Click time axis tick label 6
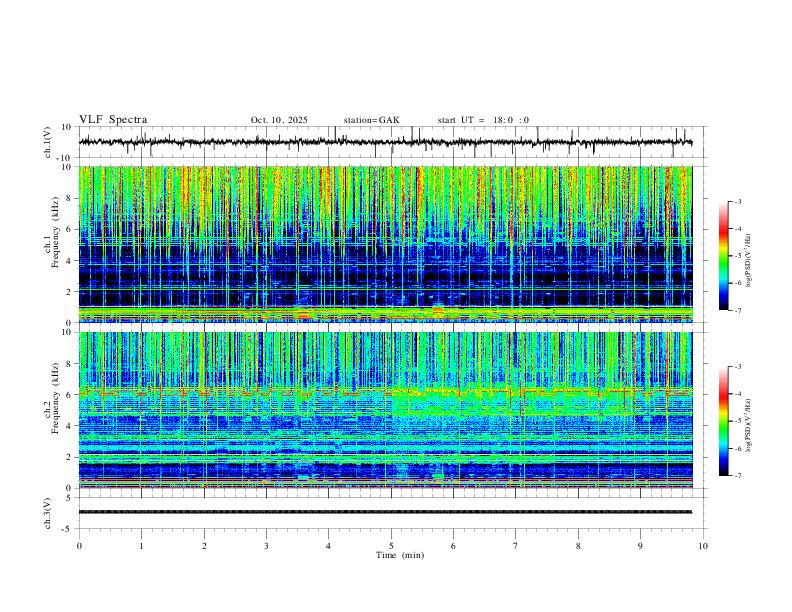792x612 pixels. tap(453, 546)
